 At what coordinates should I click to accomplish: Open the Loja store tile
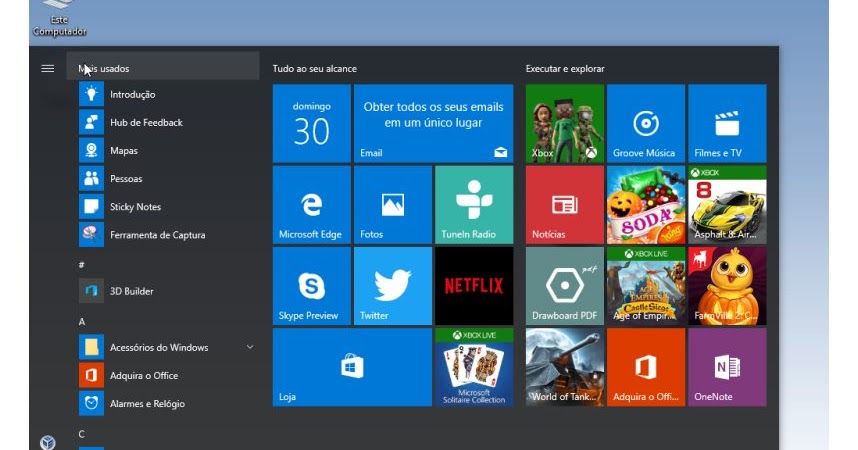[x=352, y=367]
